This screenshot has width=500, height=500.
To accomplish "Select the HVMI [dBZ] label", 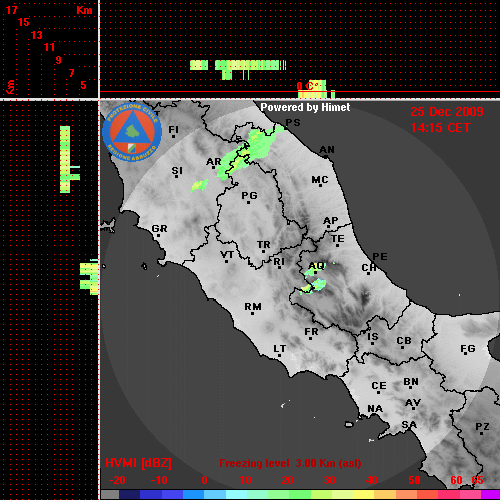I will 138,463.
